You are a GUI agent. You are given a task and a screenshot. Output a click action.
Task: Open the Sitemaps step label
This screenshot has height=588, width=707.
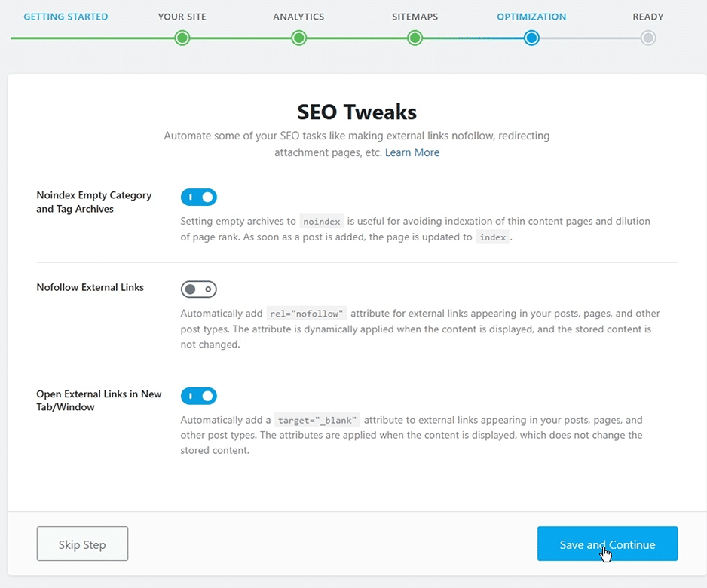(x=415, y=17)
